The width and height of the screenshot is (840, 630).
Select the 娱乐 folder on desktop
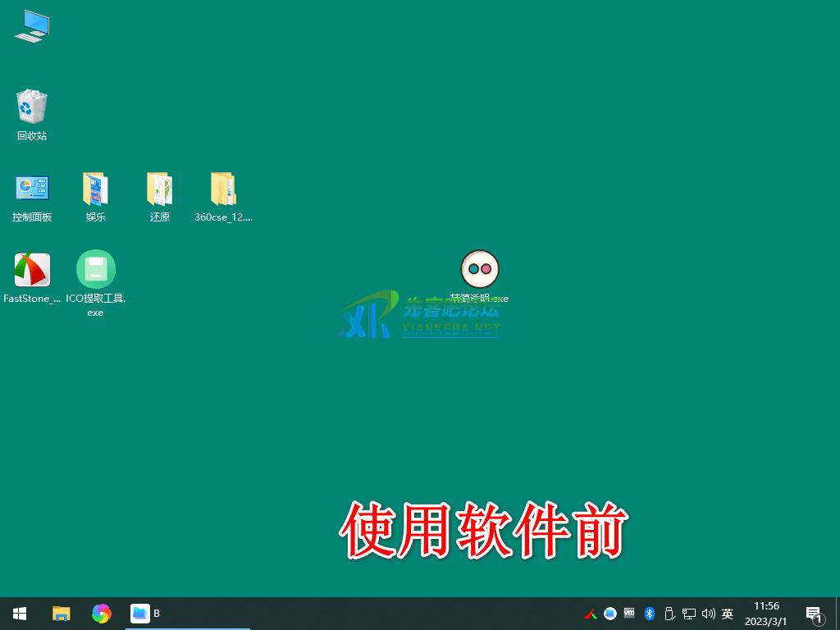tap(96, 189)
